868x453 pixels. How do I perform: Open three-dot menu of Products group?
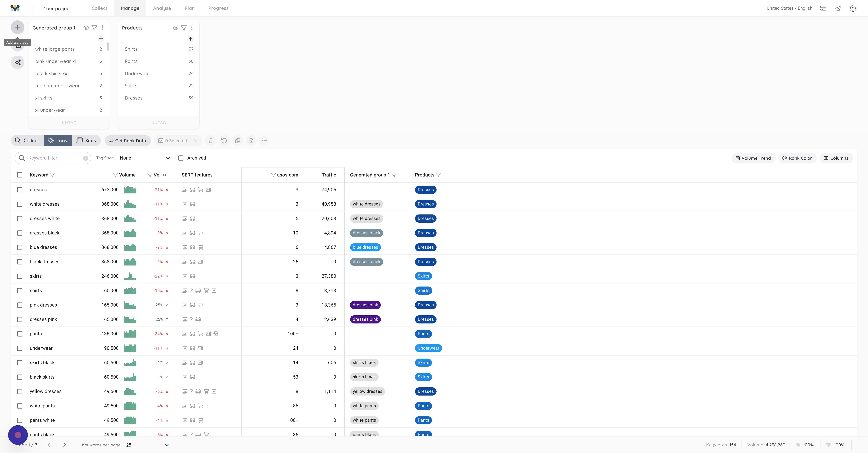(x=192, y=28)
